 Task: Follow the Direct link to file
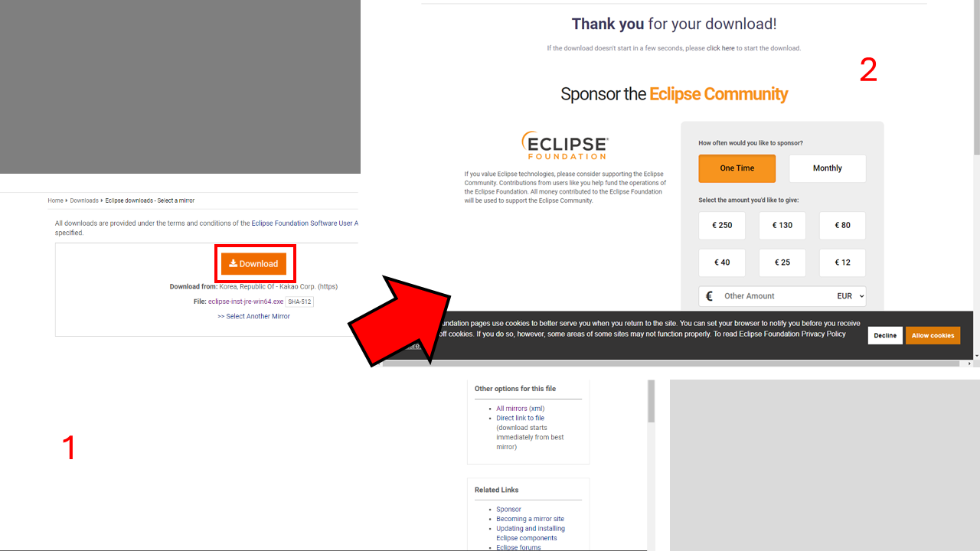tap(521, 418)
